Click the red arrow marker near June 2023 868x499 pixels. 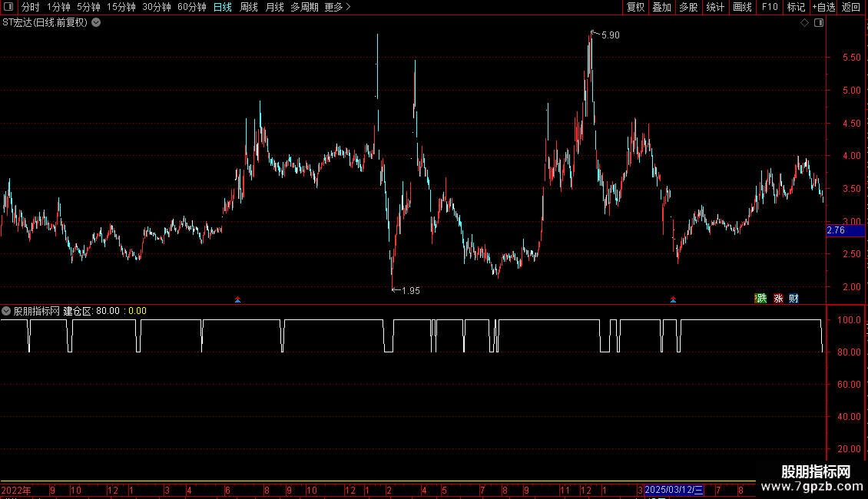coord(237,299)
